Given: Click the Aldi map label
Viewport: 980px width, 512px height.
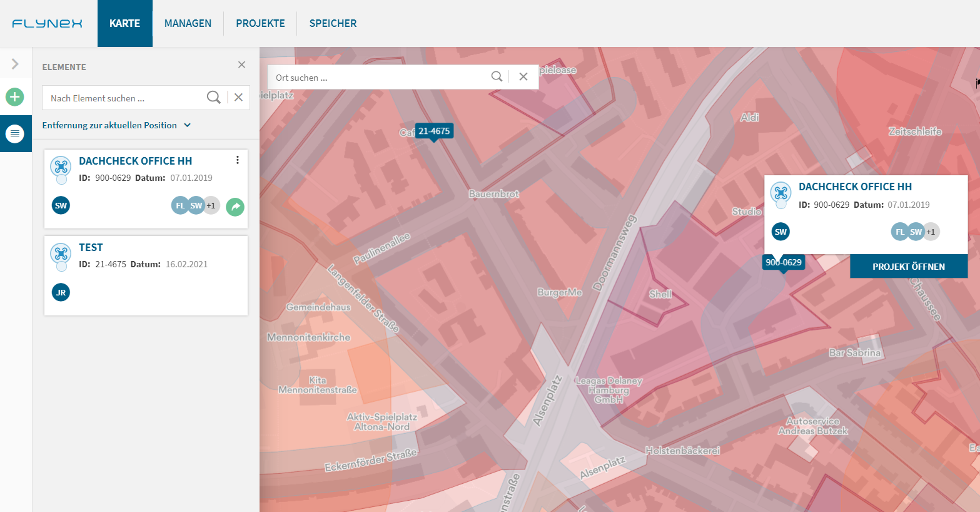Looking at the screenshot, I should point(749,117).
